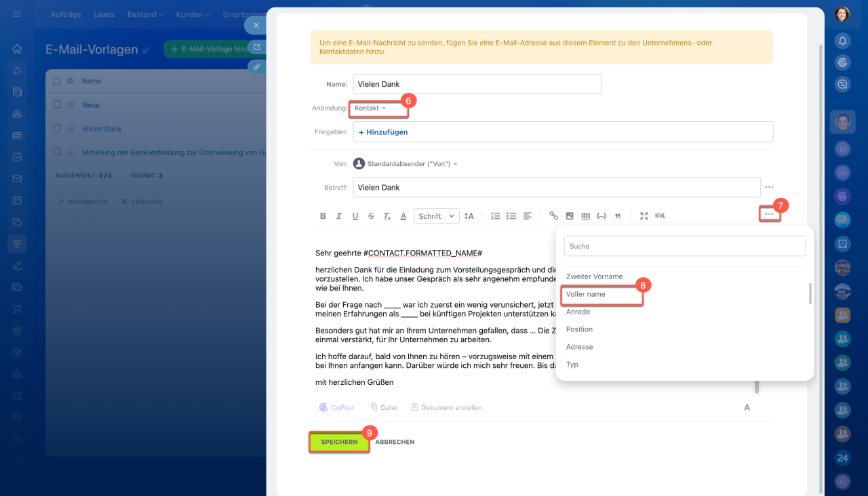Viewport: 868px width, 496px height.
Task: Click 'Dokument erstellen' below the editor
Action: [447, 408]
